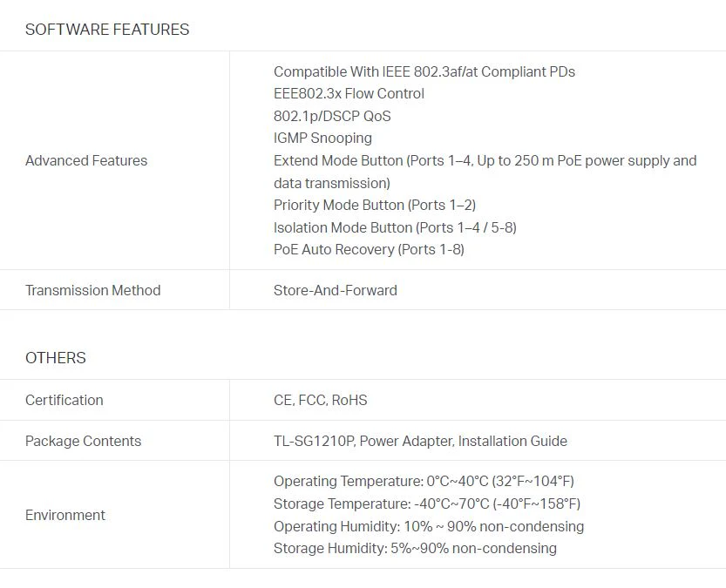Click the OTHERS section heading
This screenshot has width=726, height=588.
click(56, 358)
